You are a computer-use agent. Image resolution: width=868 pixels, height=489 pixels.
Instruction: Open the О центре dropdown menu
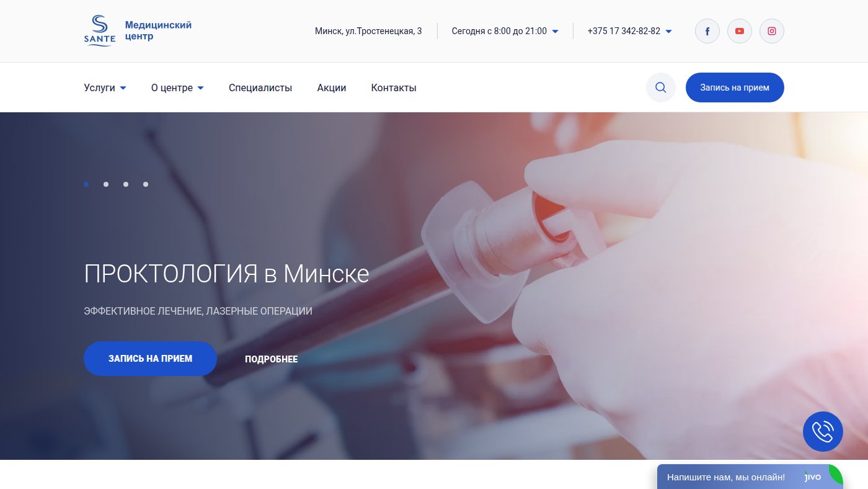pyautogui.click(x=178, y=88)
